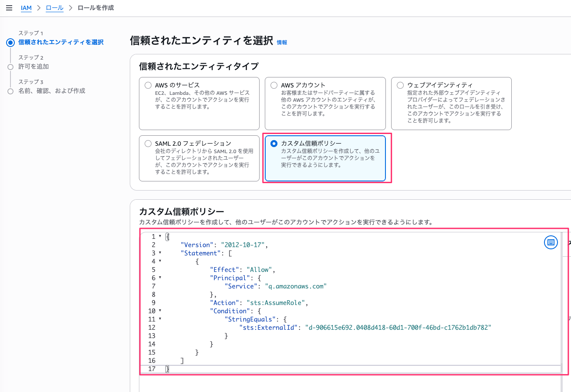Click the "sts:ExternalId" key text
Image resolution: width=571 pixels, height=392 pixels.
(x=268, y=327)
